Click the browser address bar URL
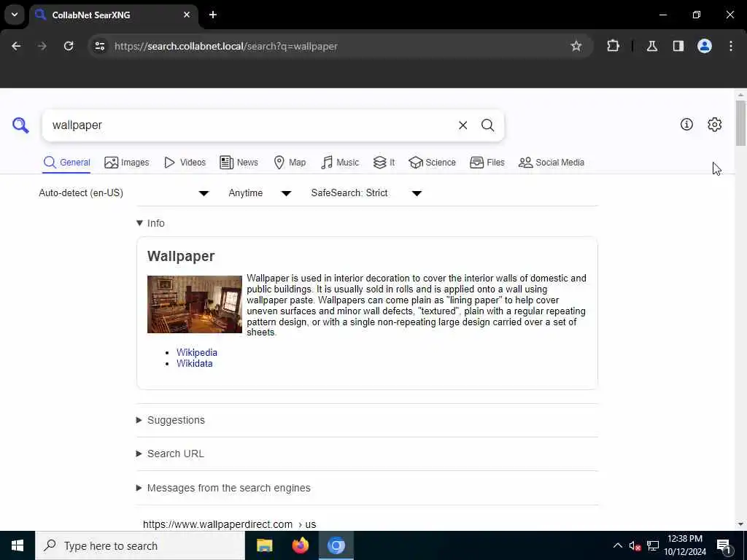 pyautogui.click(x=226, y=46)
